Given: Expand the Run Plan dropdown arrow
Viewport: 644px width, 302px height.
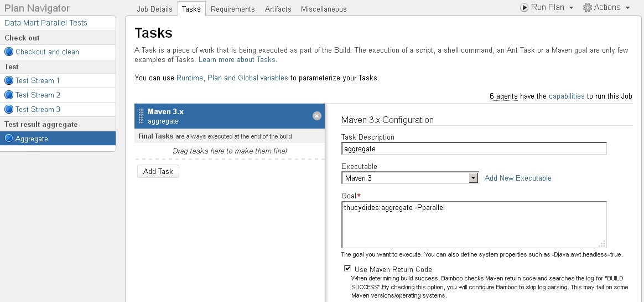Looking at the screenshot, I should pos(571,8).
